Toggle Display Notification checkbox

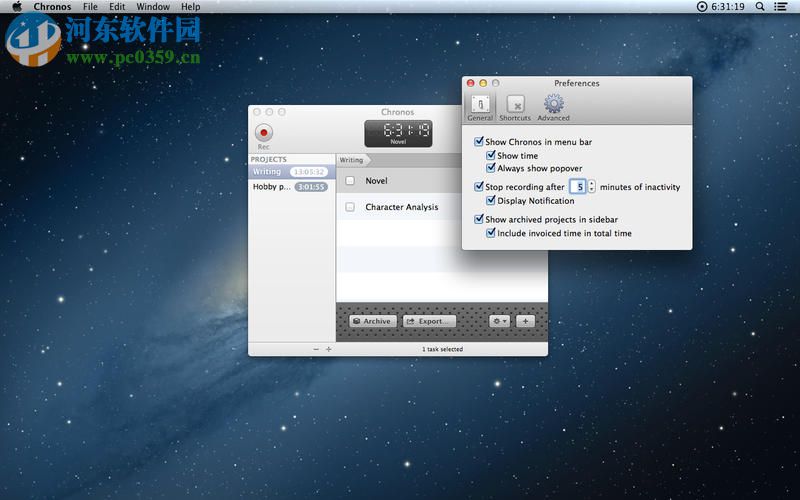491,201
